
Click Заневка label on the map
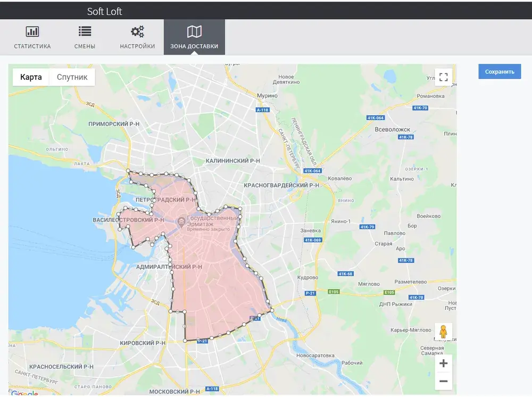coord(310,230)
